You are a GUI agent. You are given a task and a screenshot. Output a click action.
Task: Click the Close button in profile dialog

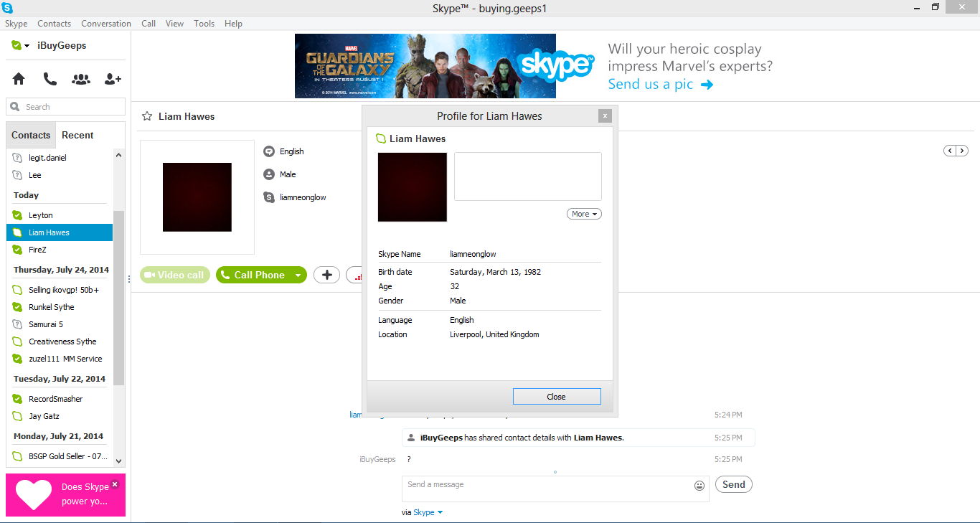click(557, 397)
